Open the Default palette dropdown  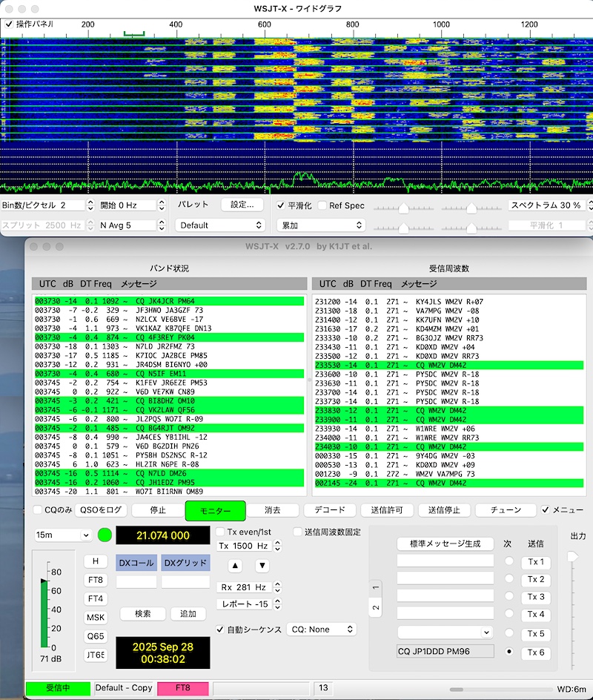click(x=219, y=225)
